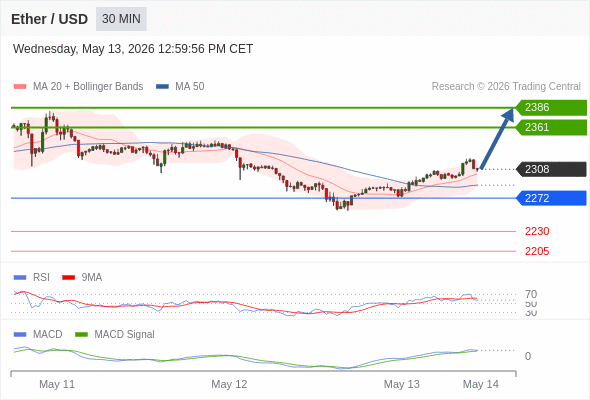Toggle the RSI legend entry
590x400 pixels.
32,277
